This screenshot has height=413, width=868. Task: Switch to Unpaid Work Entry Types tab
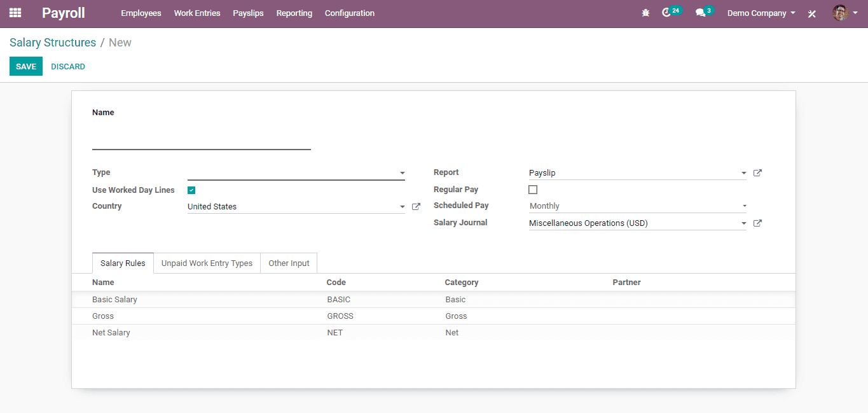pos(207,263)
